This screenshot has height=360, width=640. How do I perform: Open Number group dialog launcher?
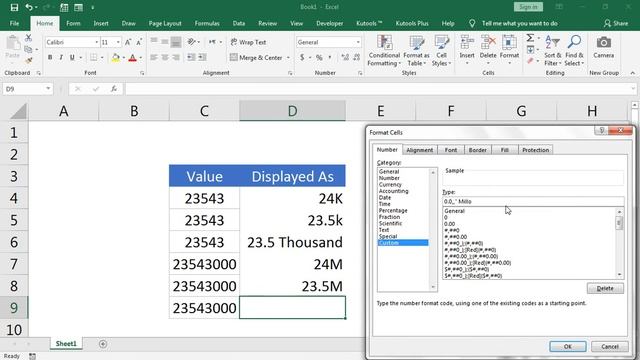tap(360, 73)
